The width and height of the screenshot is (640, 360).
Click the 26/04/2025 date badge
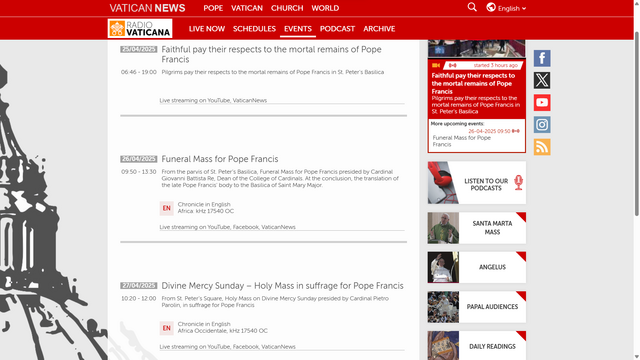(139, 159)
